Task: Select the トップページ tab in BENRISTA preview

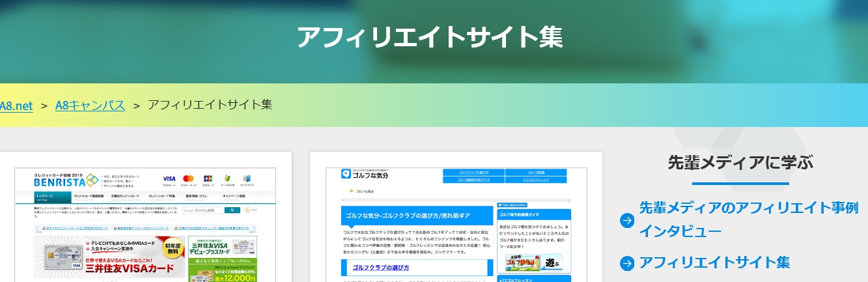Action: [x=52, y=196]
